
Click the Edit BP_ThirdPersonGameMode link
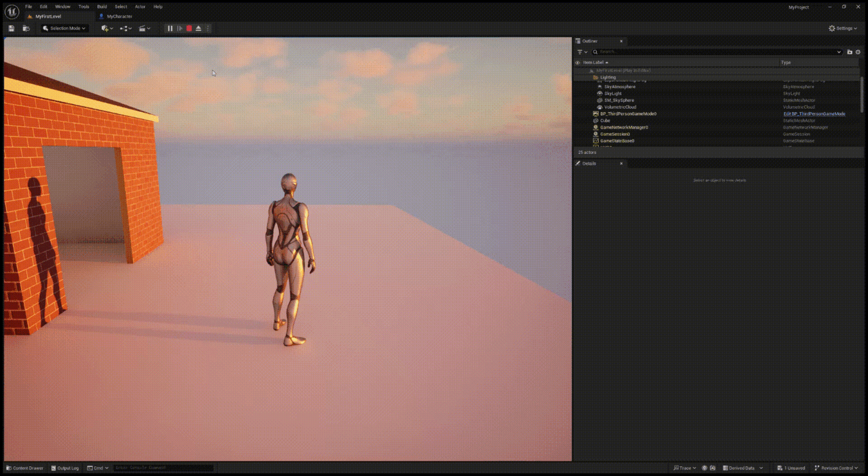coord(814,113)
